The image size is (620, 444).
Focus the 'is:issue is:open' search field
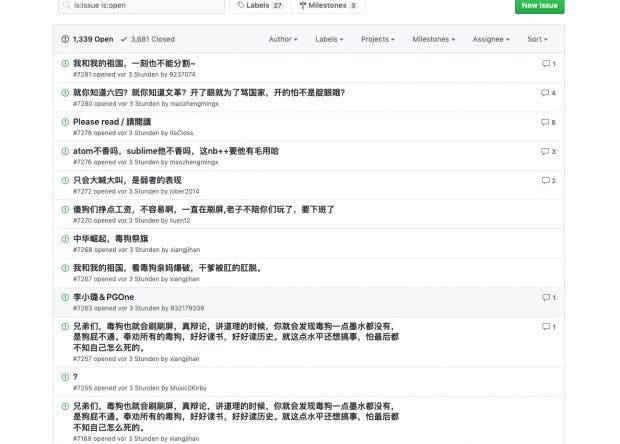[141, 6]
